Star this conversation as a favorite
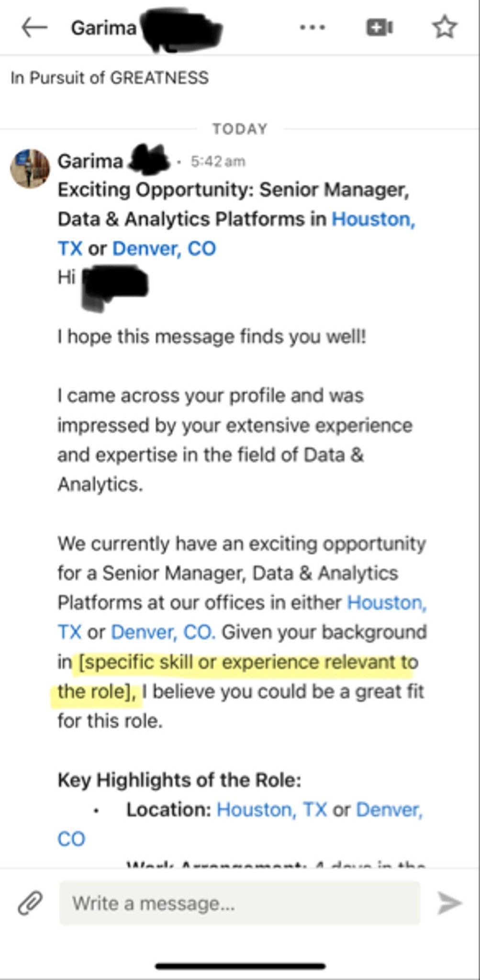Viewport: 480px width, 980px height. [444, 27]
